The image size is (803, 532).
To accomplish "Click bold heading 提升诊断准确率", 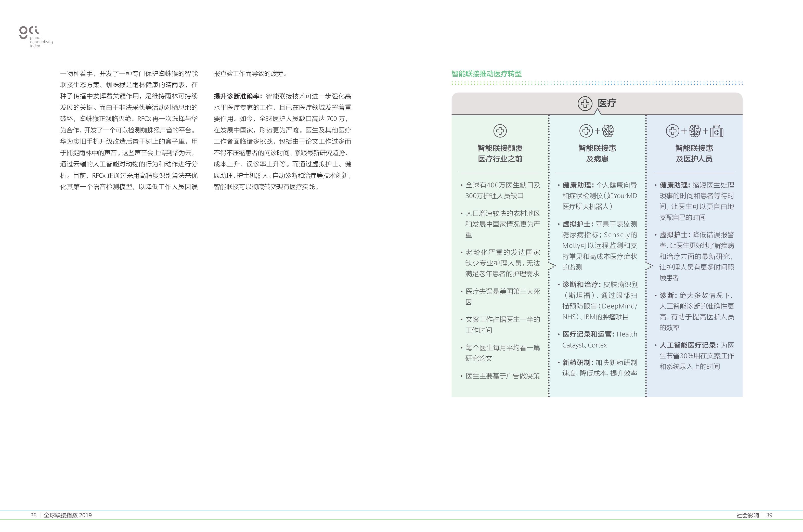I will pos(238,96).
